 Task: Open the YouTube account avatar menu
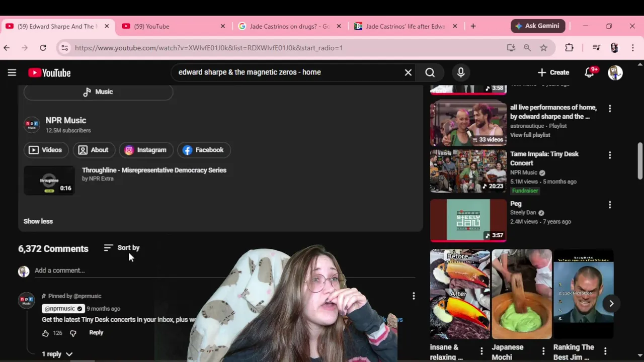pyautogui.click(x=615, y=72)
